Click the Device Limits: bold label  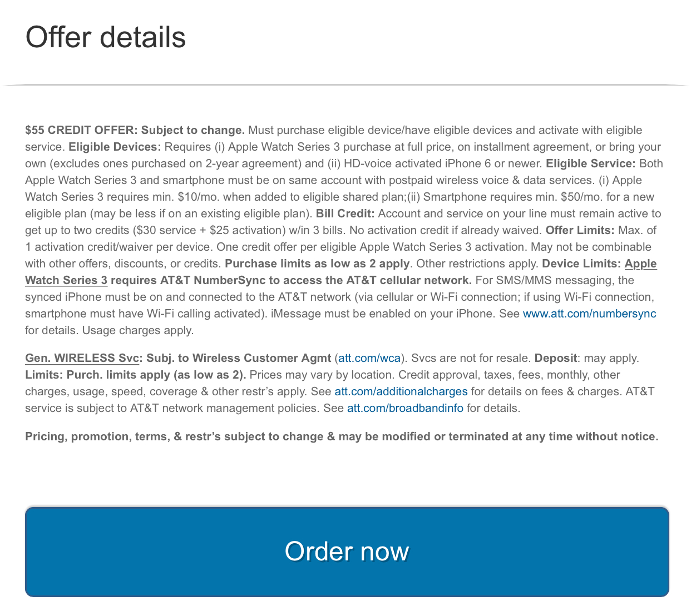pos(581,264)
